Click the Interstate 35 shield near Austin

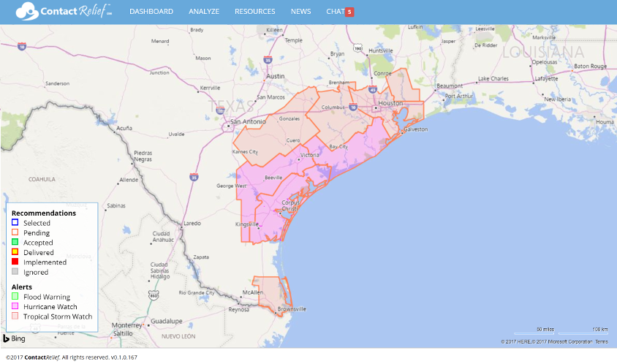[x=268, y=60]
